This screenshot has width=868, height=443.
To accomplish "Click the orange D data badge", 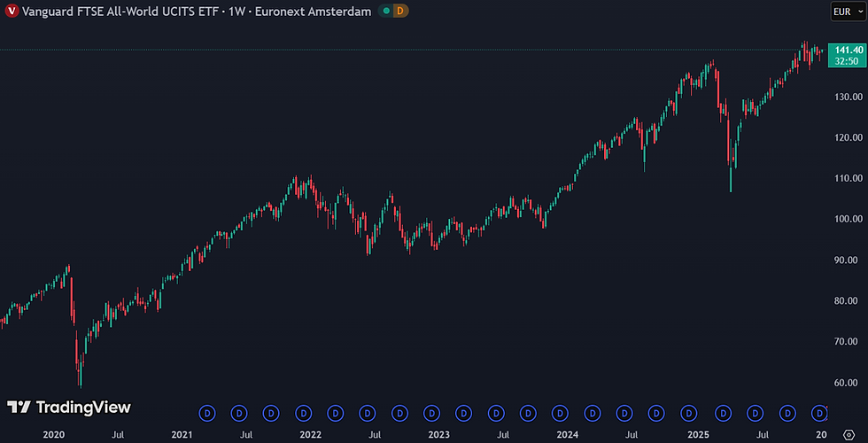I will [400, 11].
